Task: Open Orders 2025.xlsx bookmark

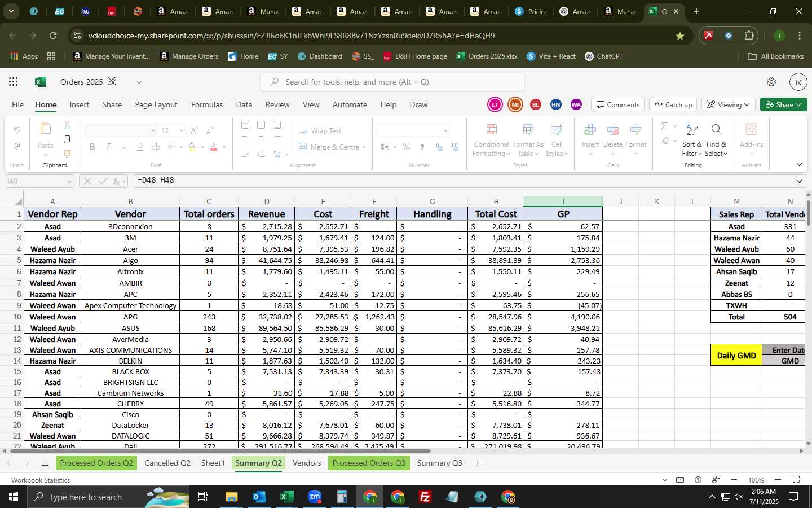Action: click(487, 56)
